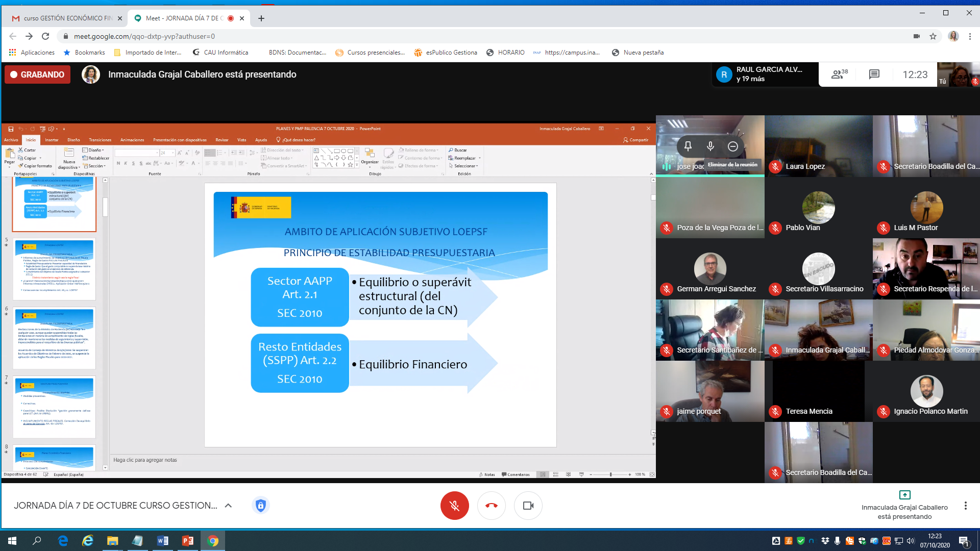Image resolution: width=980 pixels, height=551 pixels.
Task: Click the meeting safety shield icon
Action: pos(260,506)
